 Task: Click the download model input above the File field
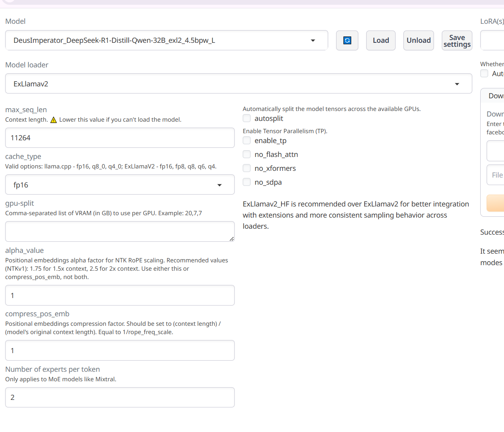click(495, 151)
